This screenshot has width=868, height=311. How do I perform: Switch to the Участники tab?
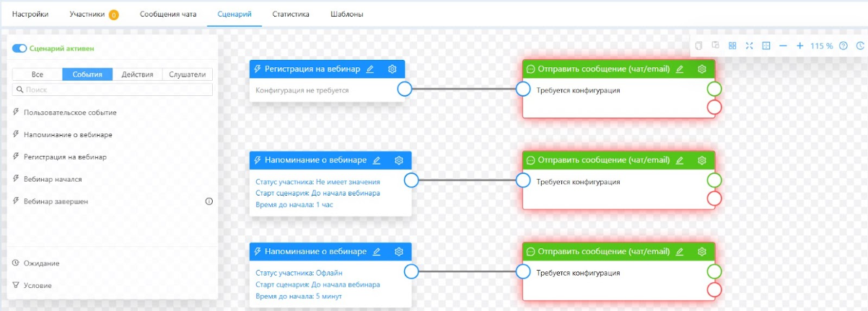pos(87,14)
